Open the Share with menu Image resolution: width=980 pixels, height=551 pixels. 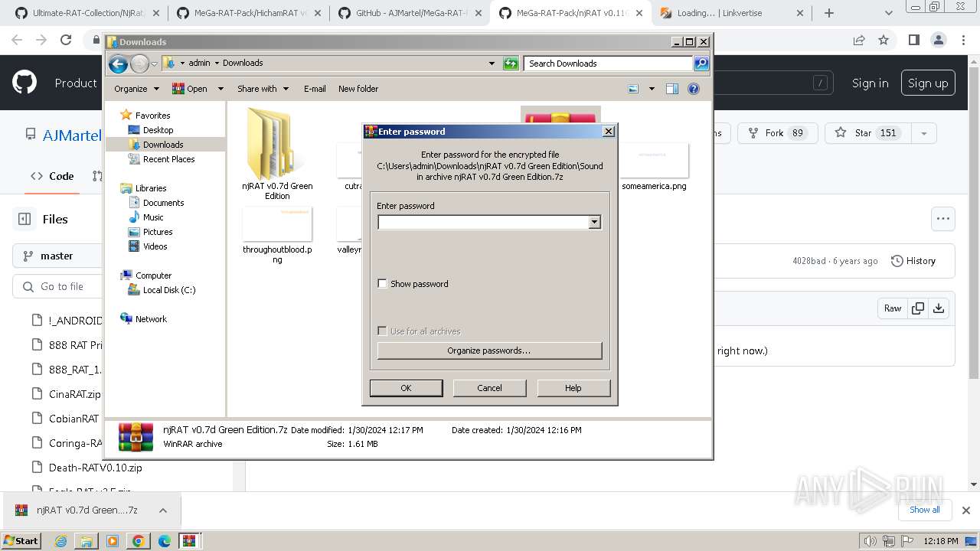[263, 89]
